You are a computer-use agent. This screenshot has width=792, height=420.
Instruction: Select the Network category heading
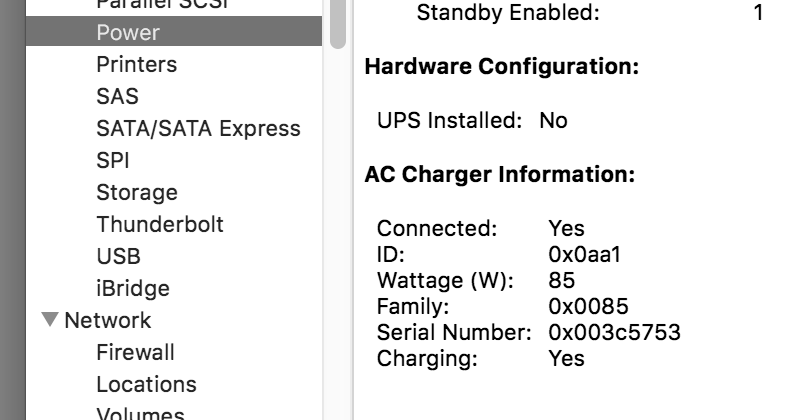tap(108, 320)
